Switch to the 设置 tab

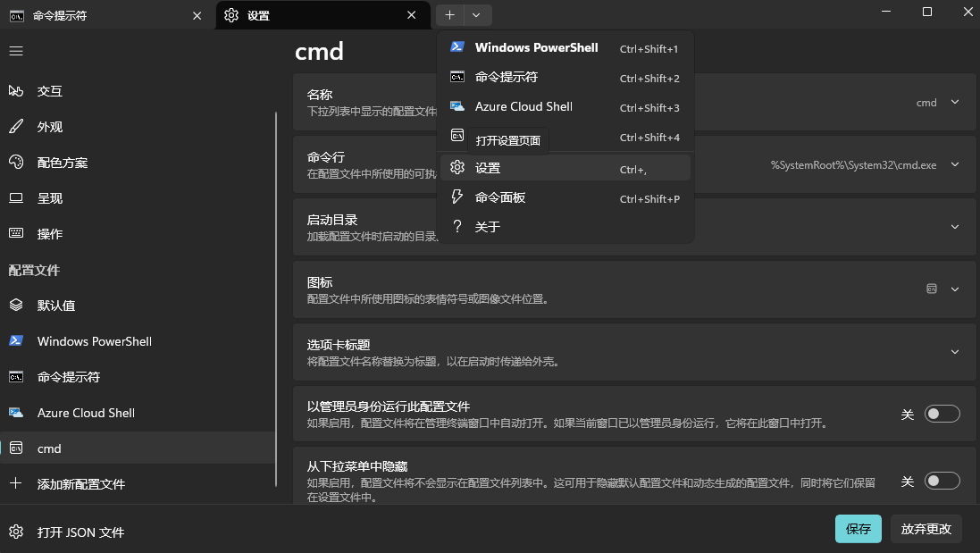(x=322, y=15)
